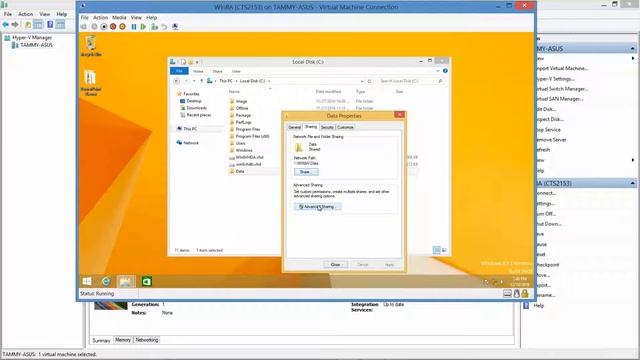The height and width of the screenshot is (360, 640).
Task: Open Media menu in VM Connection window
Action: pos(119,18)
